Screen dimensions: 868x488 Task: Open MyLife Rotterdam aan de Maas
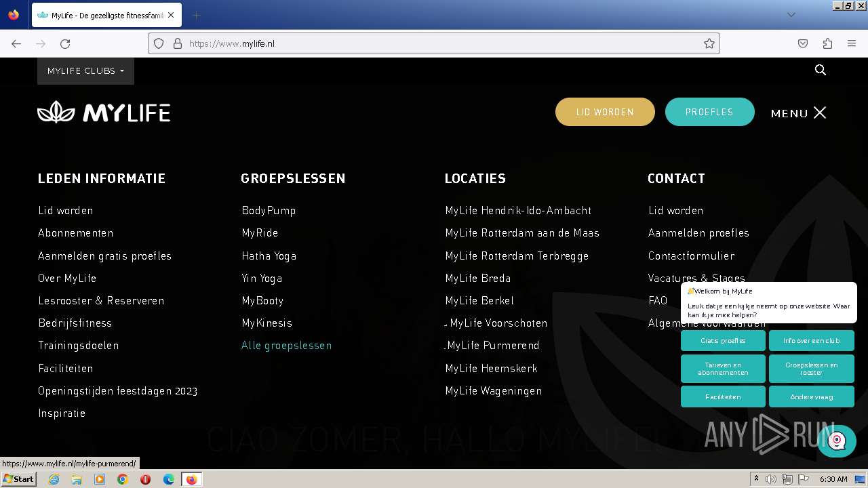coord(522,232)
